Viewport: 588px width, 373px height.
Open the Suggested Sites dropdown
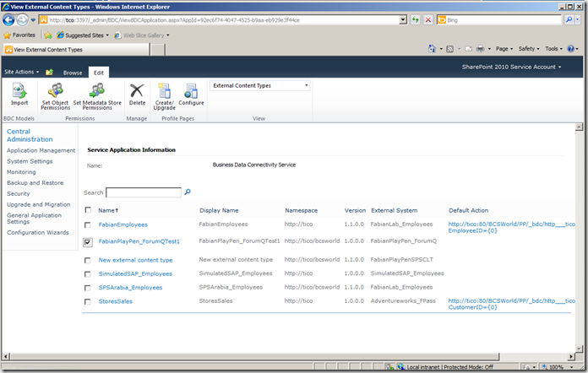[x=83, y=35]
